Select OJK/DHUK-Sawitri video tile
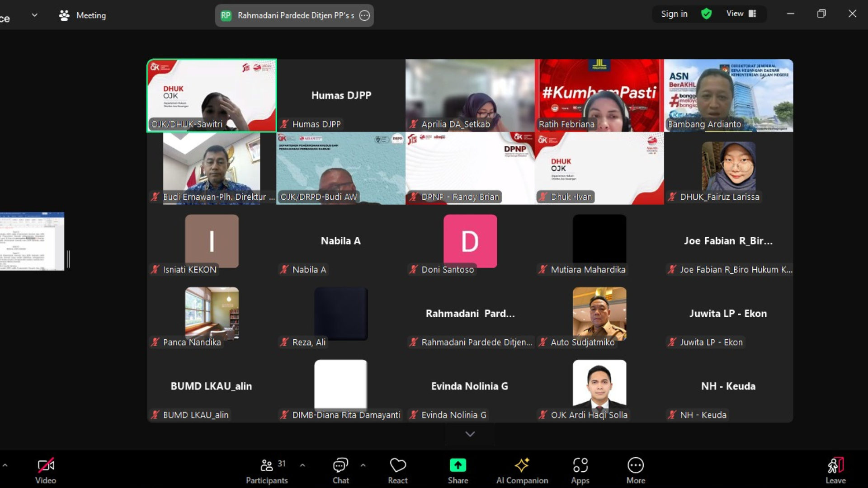This screenshot has width=868, height=488. coord(212,95)
